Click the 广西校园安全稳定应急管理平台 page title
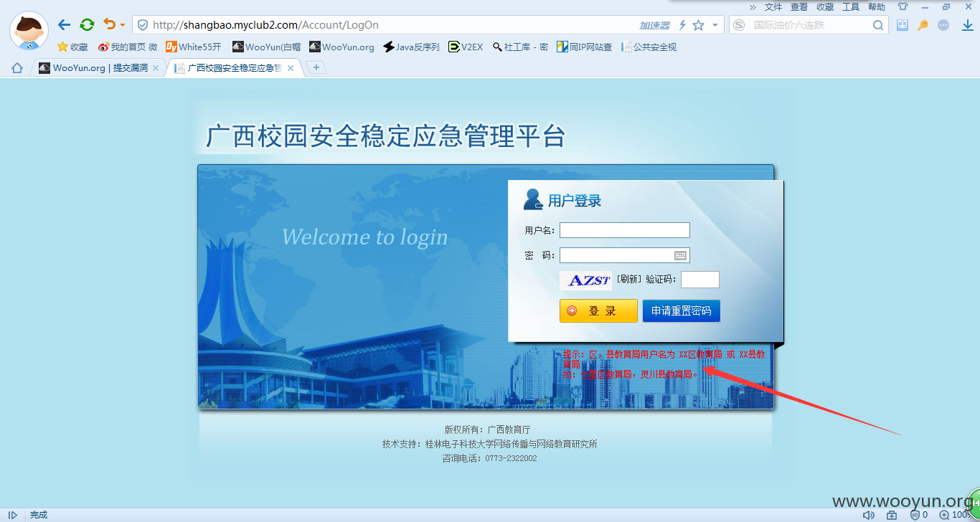 pos(386,136)
